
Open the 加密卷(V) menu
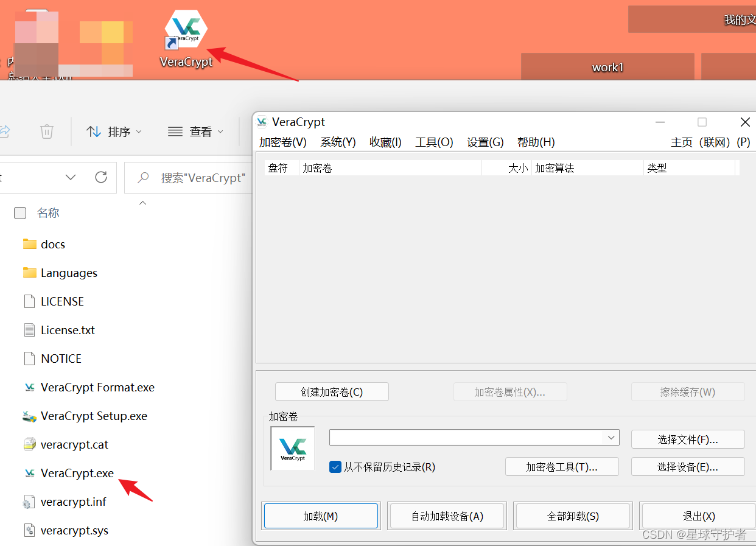click(283, 142)
